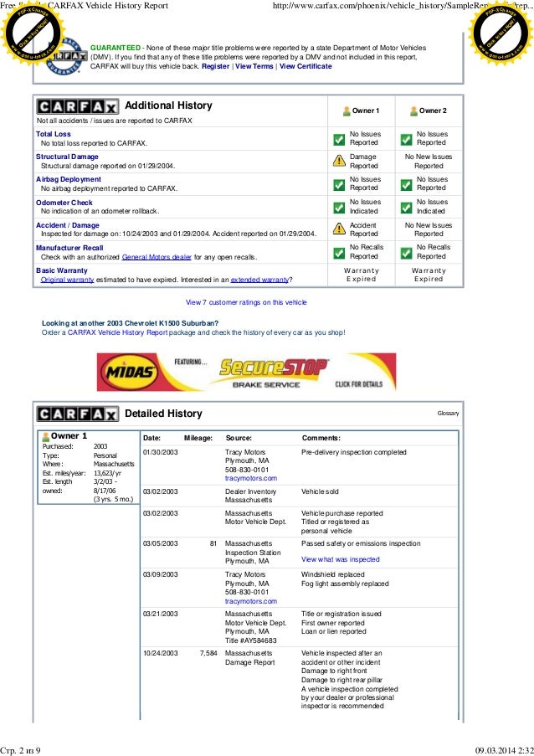Open the Register link in guarantee text
The width and height of the screenshot is (534, 756).
tap(215, 66)
